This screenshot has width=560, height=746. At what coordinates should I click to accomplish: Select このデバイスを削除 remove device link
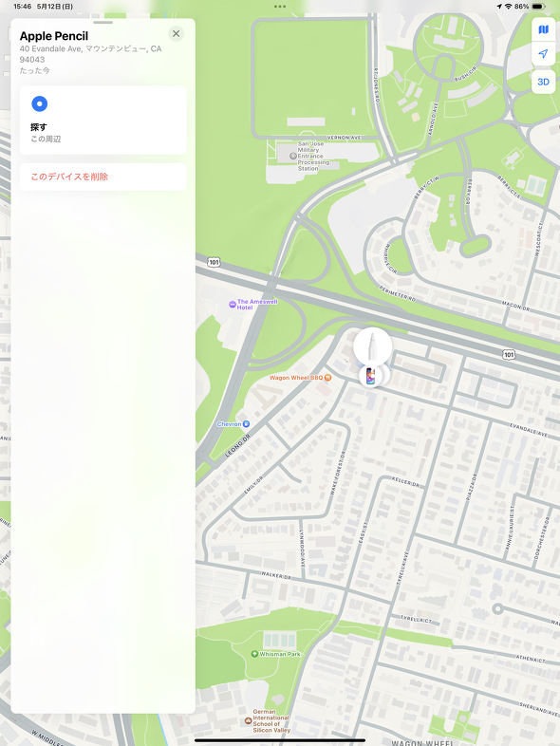click(x=69, y=177)
